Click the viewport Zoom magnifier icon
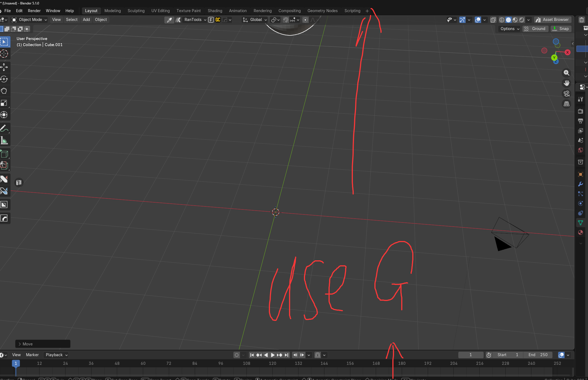This screenshot has height=380, width=588. (566, 73)
